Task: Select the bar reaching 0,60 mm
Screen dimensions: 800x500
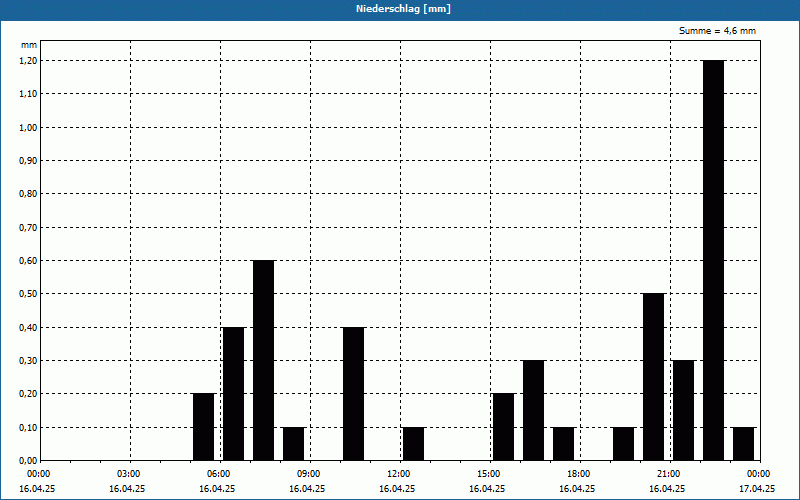Action: [x=263, y=360]
